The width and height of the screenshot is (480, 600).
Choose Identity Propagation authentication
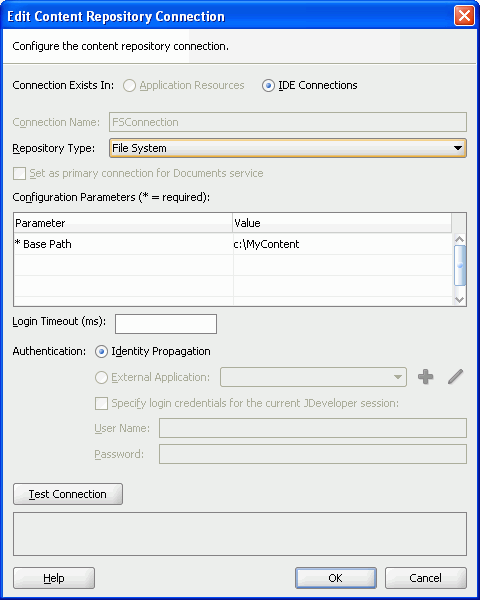tap(101, 351)
